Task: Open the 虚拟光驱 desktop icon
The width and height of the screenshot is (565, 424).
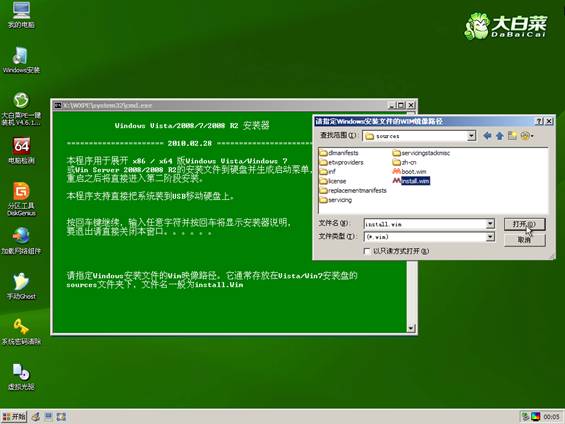Action: coord(21,377)
